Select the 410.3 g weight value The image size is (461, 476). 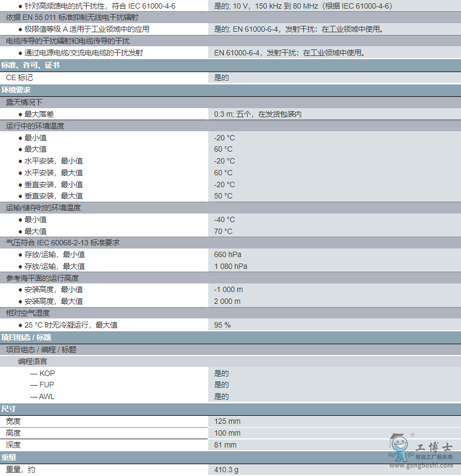pyautogui.click(x=226, y=470)
